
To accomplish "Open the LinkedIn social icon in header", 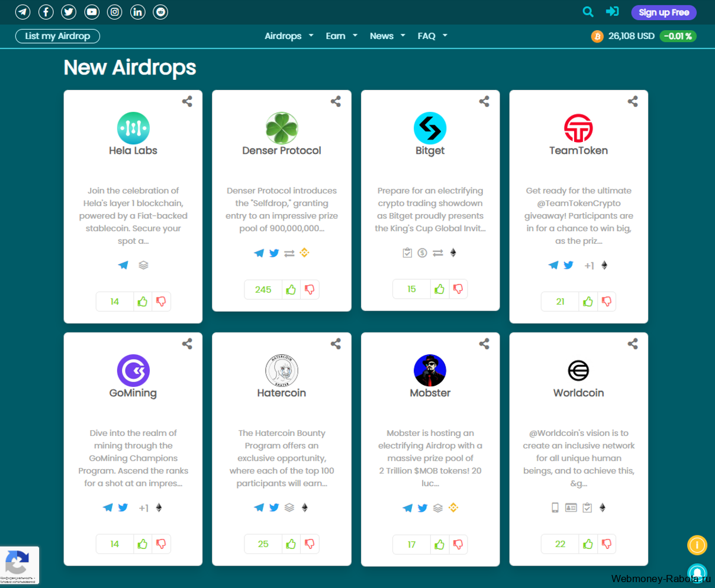I will pos(137,12).
